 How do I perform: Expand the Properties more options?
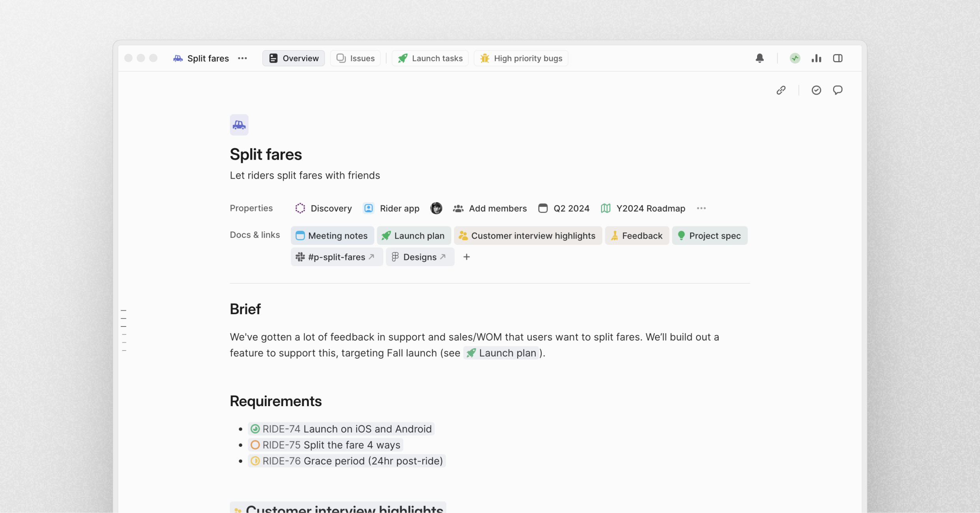(702, 208)
